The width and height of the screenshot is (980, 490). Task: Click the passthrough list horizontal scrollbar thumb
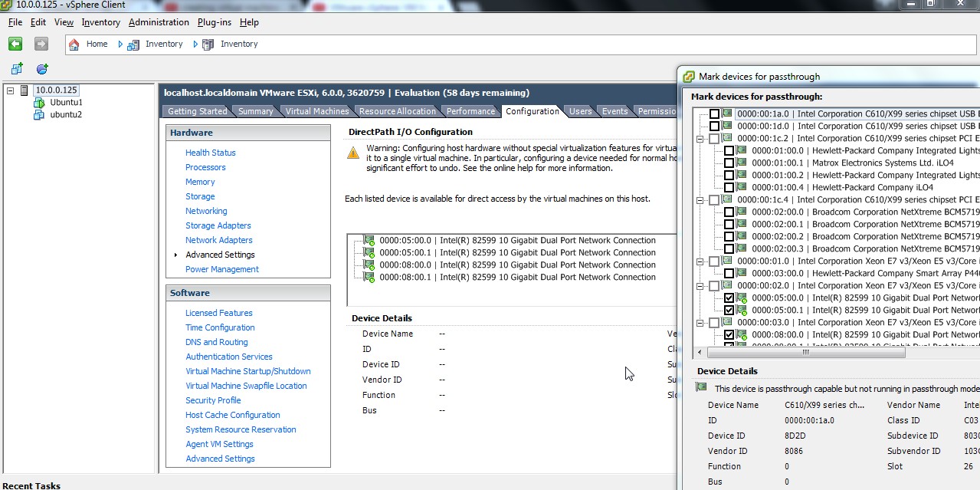(805, 353)
